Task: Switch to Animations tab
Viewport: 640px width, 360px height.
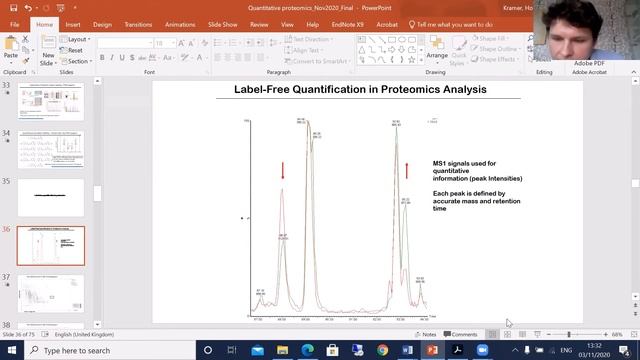Action: [180, 24]
